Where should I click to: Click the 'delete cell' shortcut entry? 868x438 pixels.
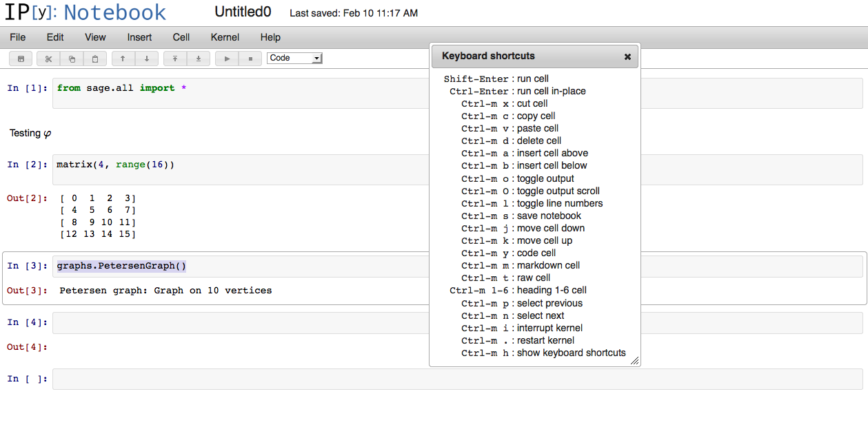tap(512, 140)
